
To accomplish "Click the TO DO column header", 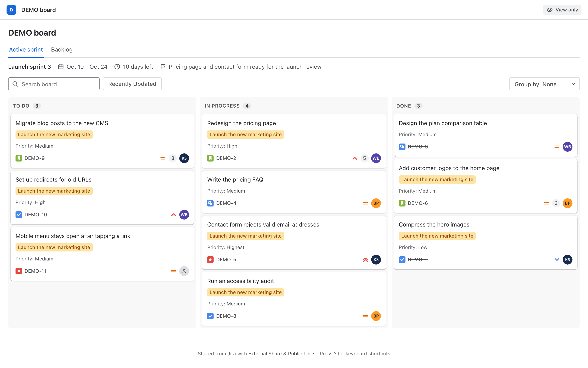I will tap(21, 106).
